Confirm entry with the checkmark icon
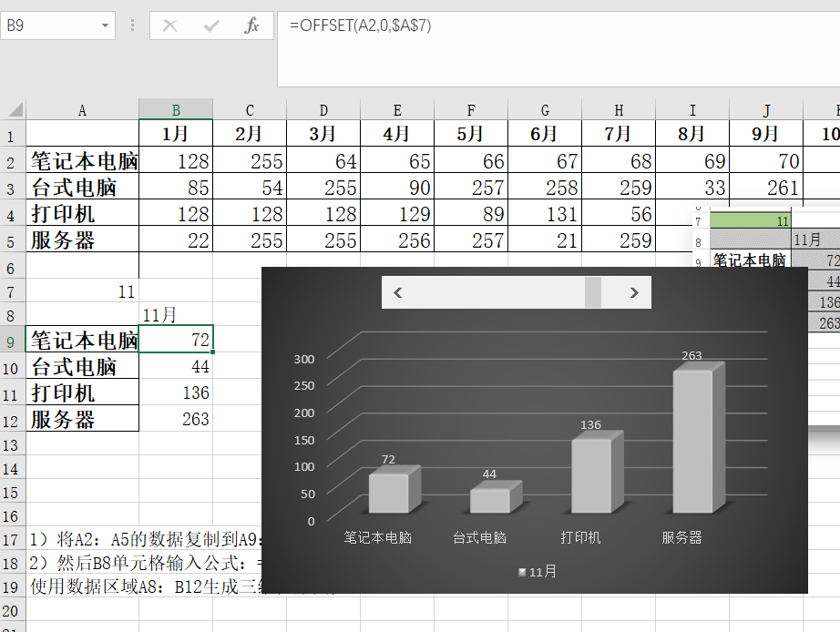The width and height of the screenshot is (840, 632). coord(211,25)
